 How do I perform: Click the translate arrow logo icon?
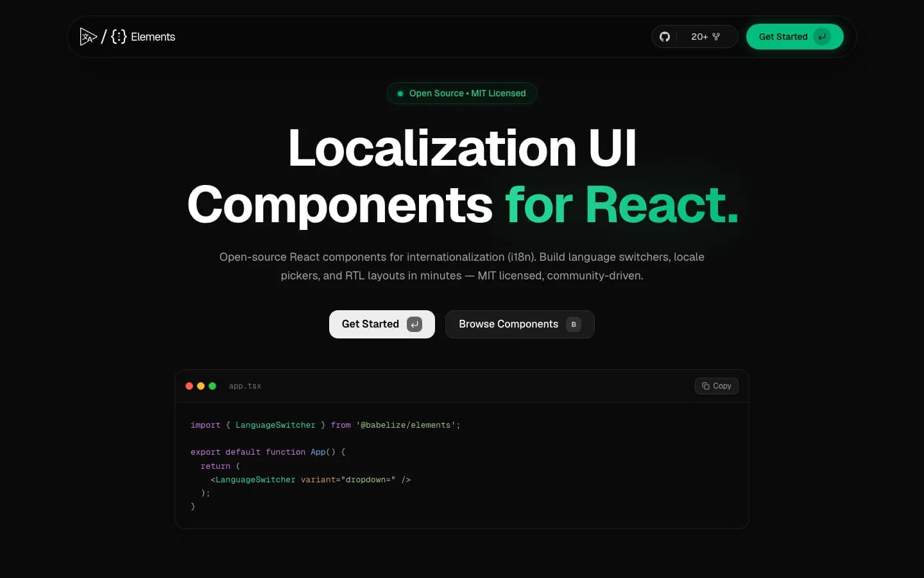click(x=88, y=37)
